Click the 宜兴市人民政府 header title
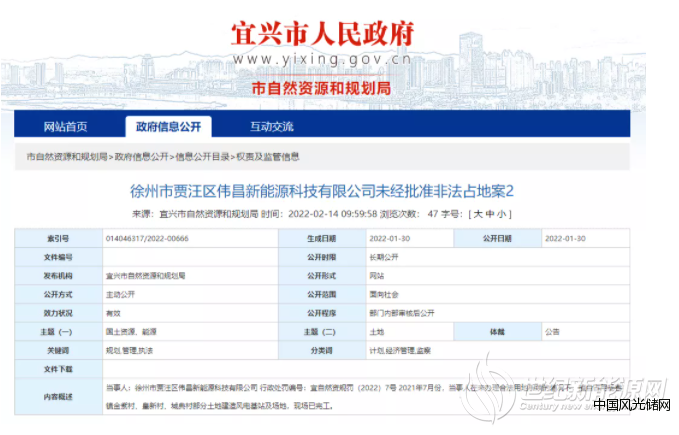 (323, 34)
